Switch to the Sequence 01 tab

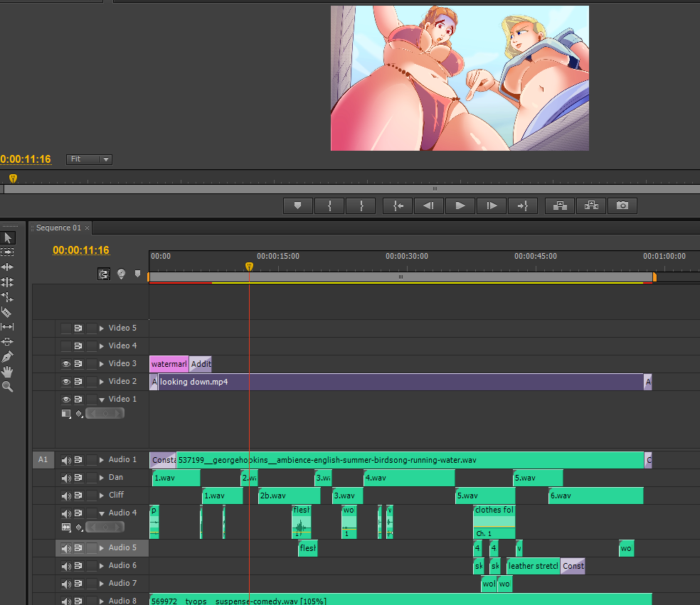58,228
